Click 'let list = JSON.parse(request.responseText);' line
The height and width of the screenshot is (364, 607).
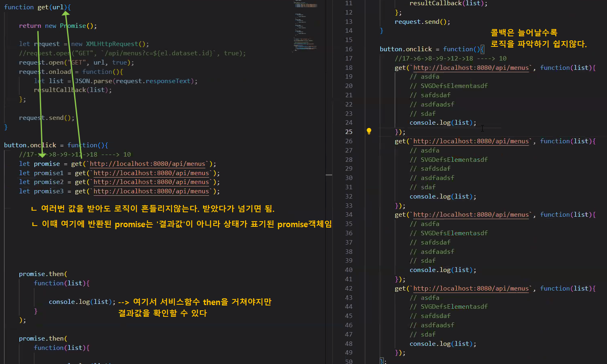pos(116,81)
